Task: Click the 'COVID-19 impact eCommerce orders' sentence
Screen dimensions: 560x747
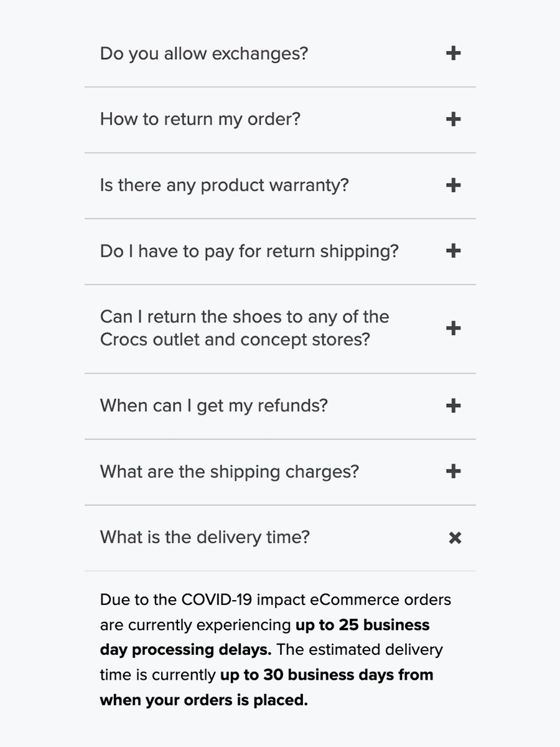Action: [x=316, y=600]
